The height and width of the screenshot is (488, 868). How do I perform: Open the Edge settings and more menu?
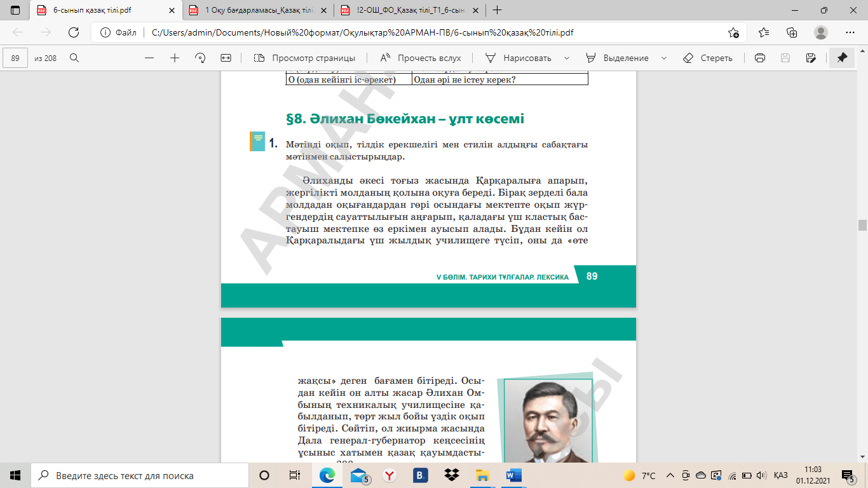tap(850, 33)
